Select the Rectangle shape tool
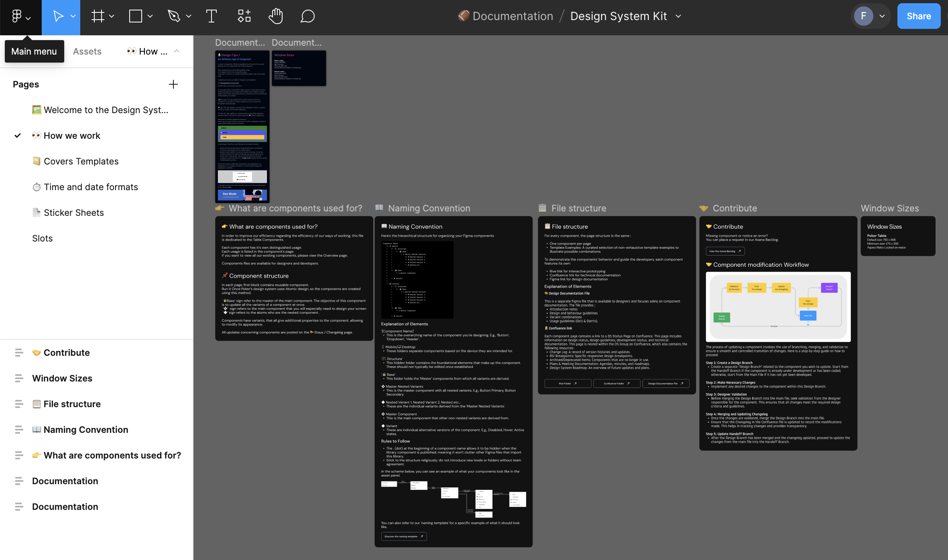 pos(136,16)
